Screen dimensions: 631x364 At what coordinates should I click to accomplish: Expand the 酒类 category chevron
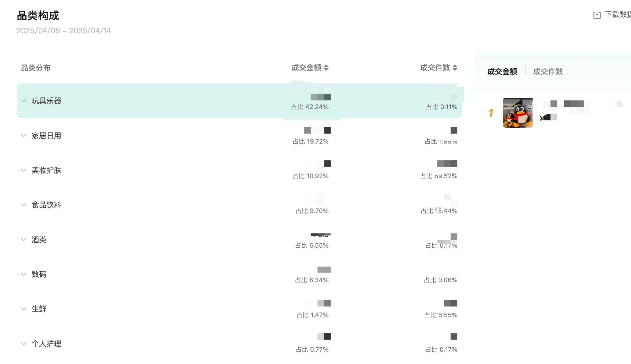(24, 240)
